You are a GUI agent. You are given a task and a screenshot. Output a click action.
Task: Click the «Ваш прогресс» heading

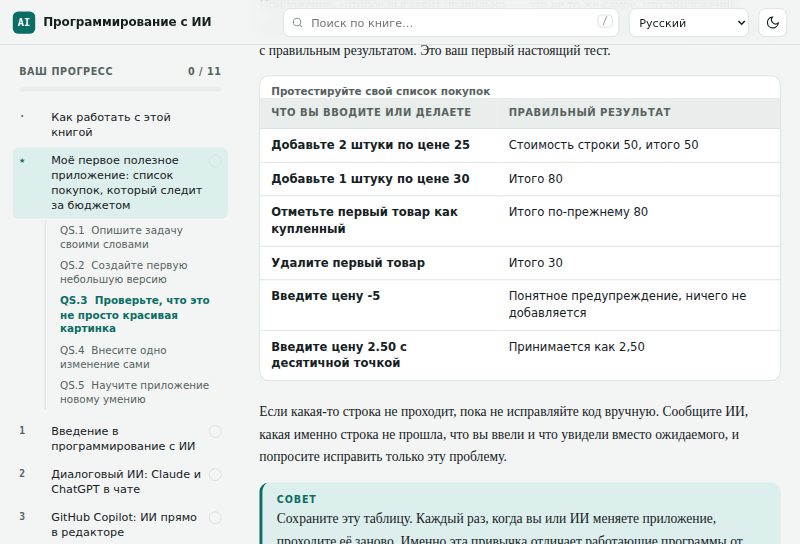66,71
